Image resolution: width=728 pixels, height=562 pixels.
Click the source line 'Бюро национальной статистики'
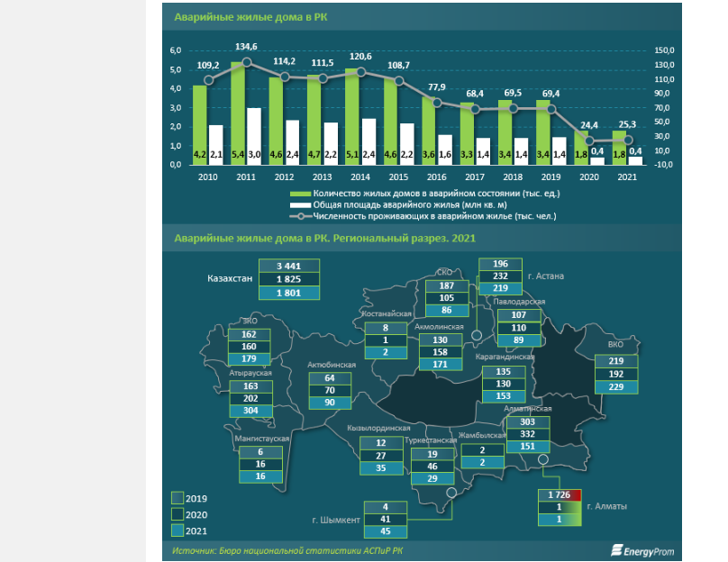290,551
